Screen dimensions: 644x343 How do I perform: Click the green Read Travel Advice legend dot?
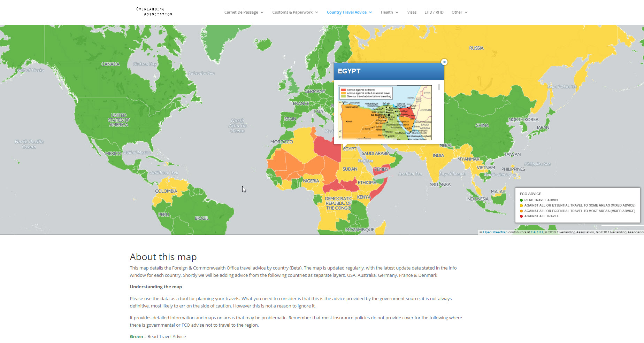521,200
